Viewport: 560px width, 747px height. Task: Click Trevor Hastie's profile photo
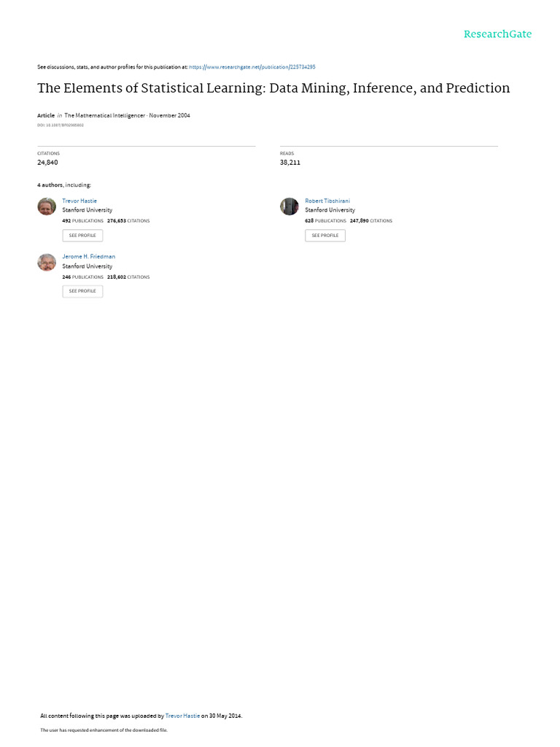click(47, 206)
